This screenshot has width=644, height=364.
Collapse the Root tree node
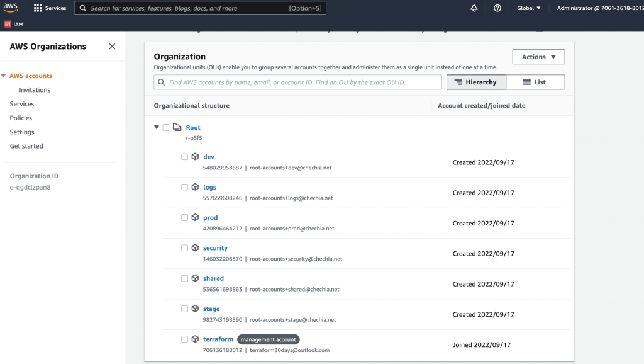point(157,127)
